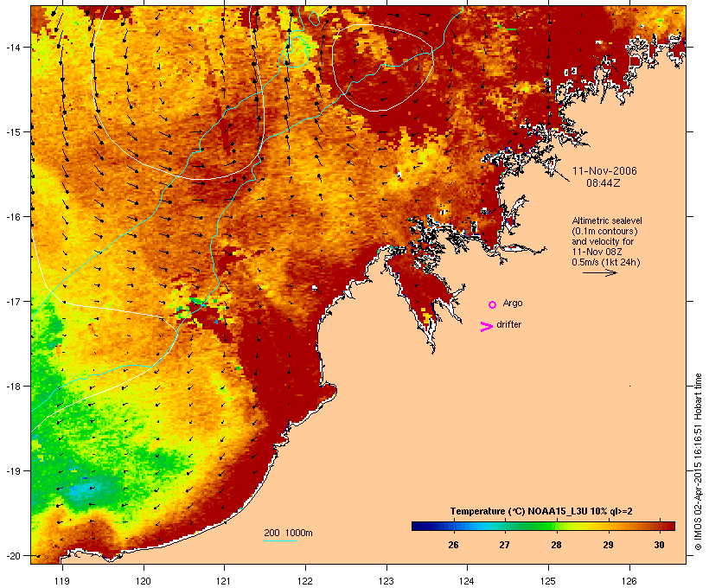Click longitude axis label 125
Viewport: 709px width, 588px height.
point(548,581)
